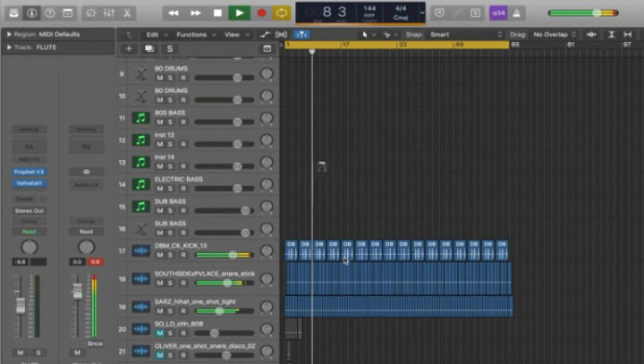Click the DBM_CK_KICK_13 audio waveform icon
The image size is (644, 364).
[140, 250]
